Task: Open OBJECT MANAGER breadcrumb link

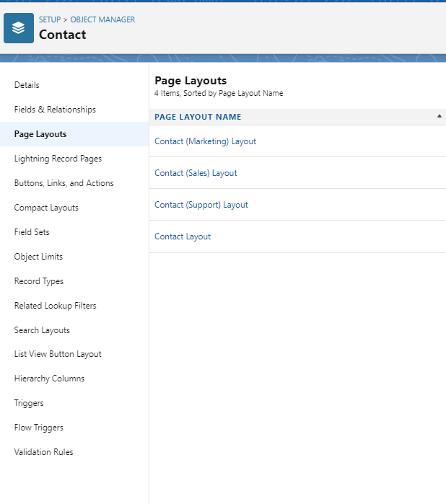Action: point(102,19)
